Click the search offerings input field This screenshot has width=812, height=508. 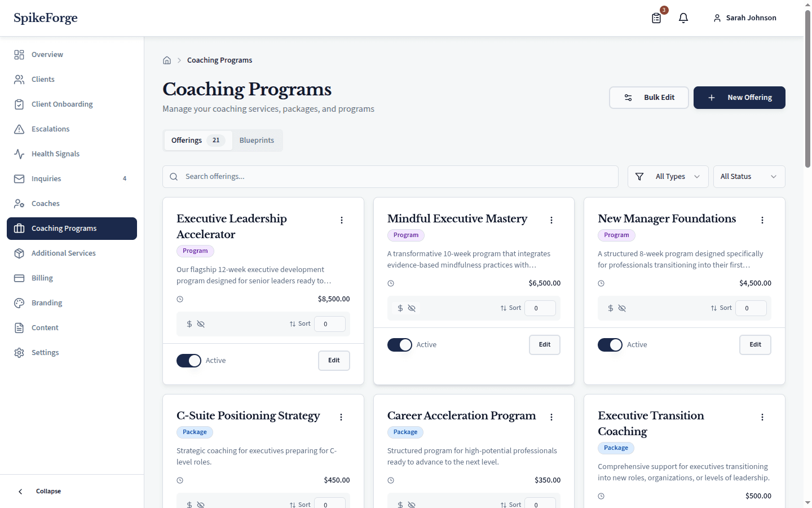[x=391, y=176]
